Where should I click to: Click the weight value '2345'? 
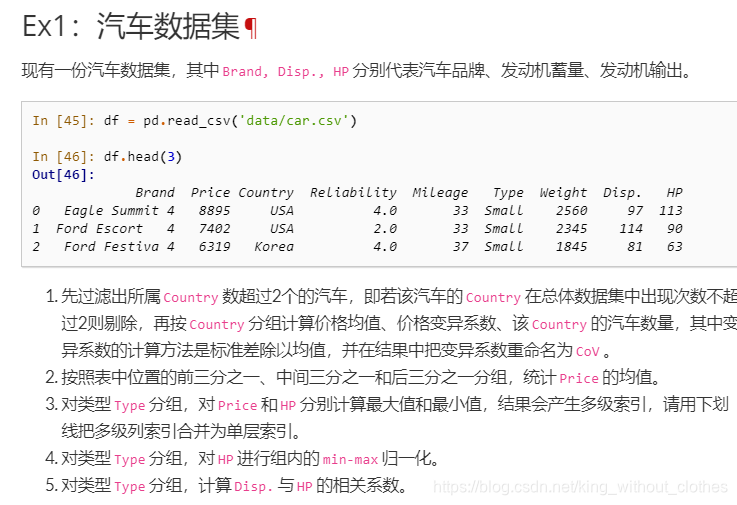pyautogui.click(x=572, y=229)
